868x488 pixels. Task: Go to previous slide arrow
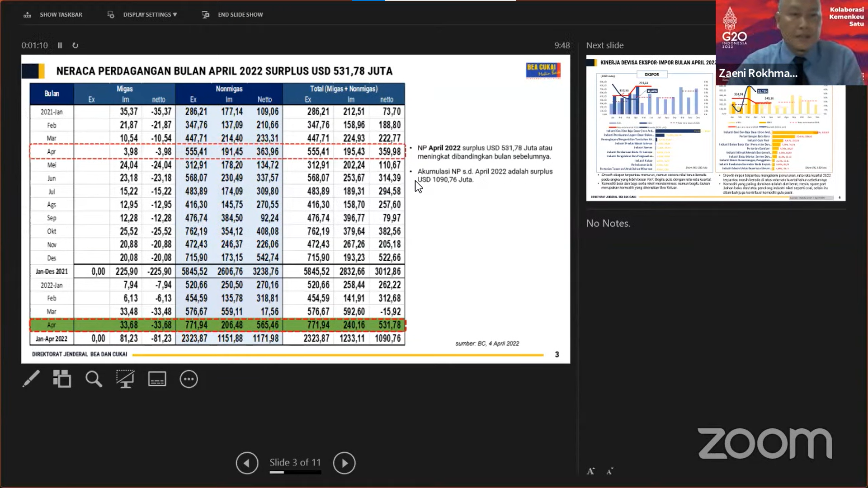(247, 463)
